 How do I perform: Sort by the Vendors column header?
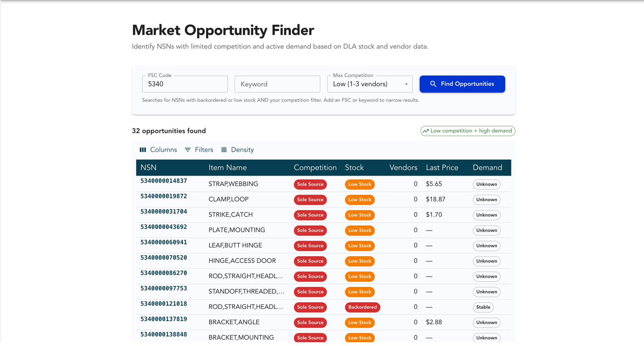pyautogui.click(x=403, y=167)
